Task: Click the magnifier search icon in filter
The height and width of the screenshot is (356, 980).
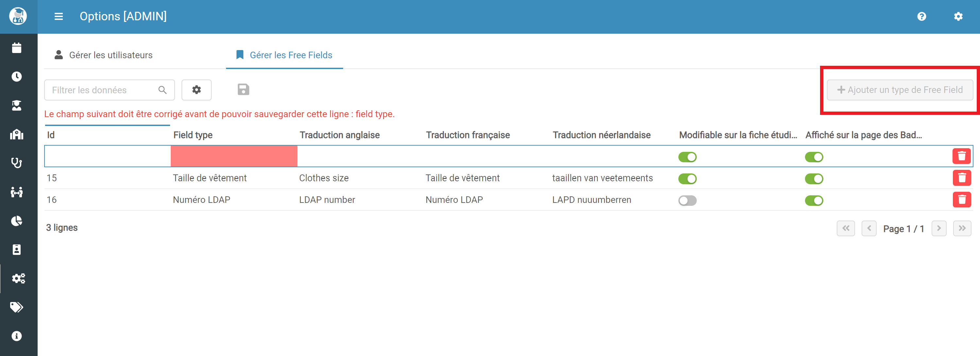Action: click(163, 90)
